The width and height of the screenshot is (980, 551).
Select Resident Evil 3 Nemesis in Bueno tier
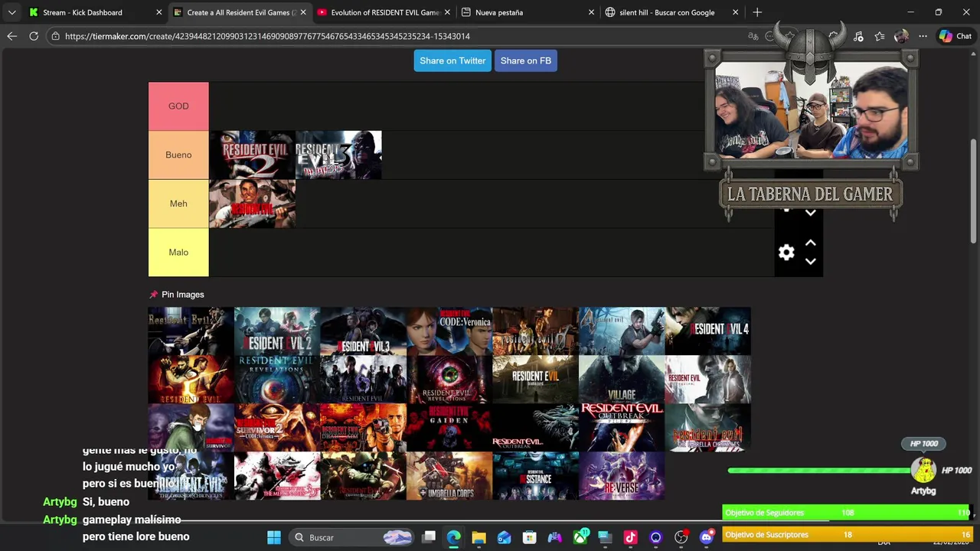(338, 155)
